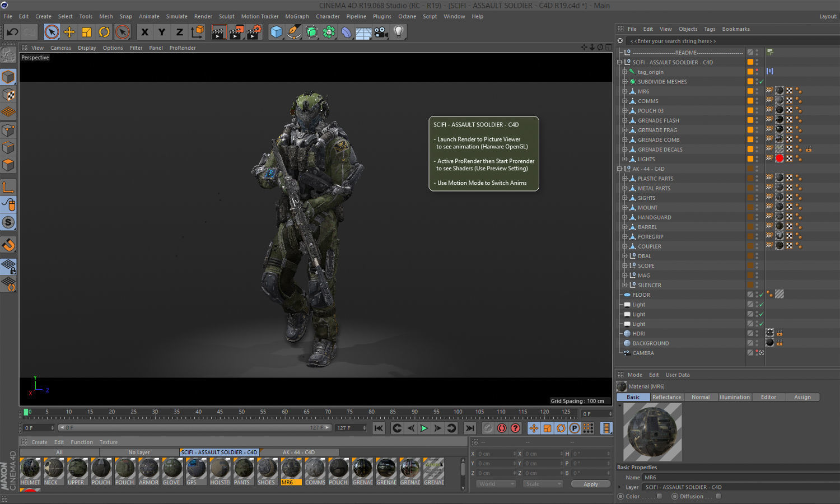Image resolution: width=840 pixels, height=504 pixels.
Task: Toggle the Z axis lock
Action: click(179, 32)
